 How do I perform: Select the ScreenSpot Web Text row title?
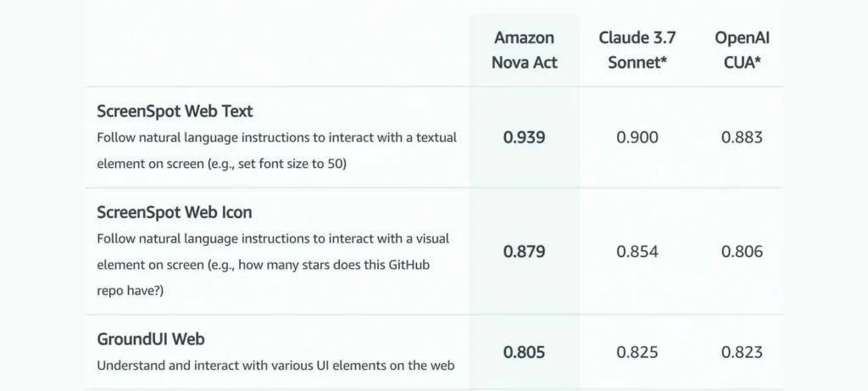click(175, 111)
